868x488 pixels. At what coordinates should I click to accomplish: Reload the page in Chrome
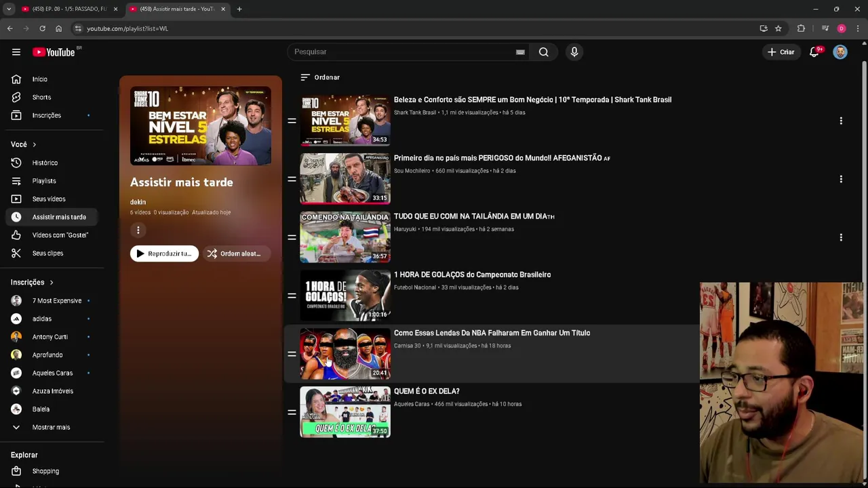[42, 28]
